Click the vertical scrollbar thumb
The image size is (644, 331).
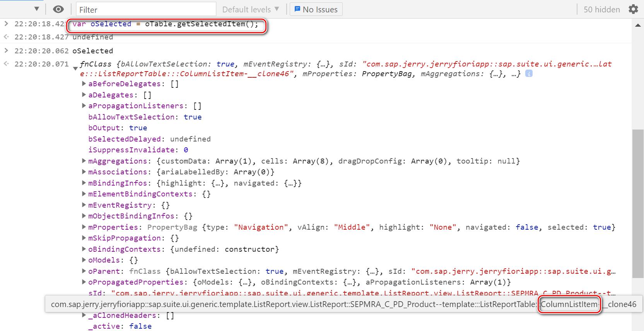[638, 203]
